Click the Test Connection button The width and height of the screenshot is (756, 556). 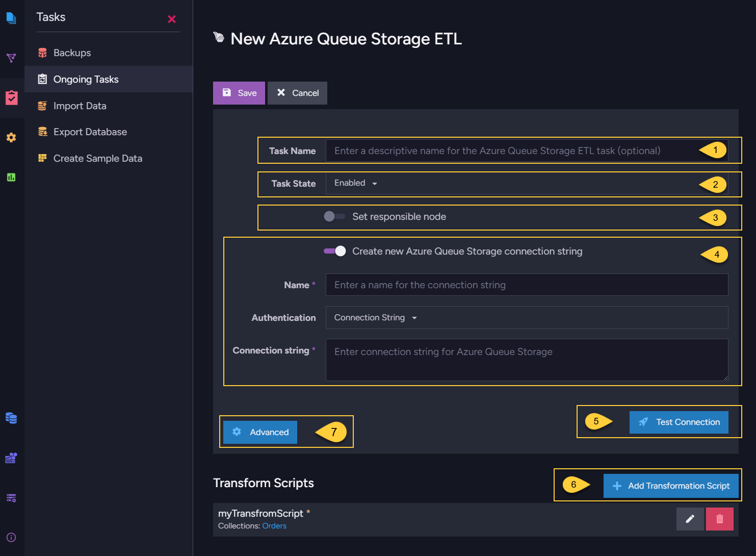pos(679,422)
